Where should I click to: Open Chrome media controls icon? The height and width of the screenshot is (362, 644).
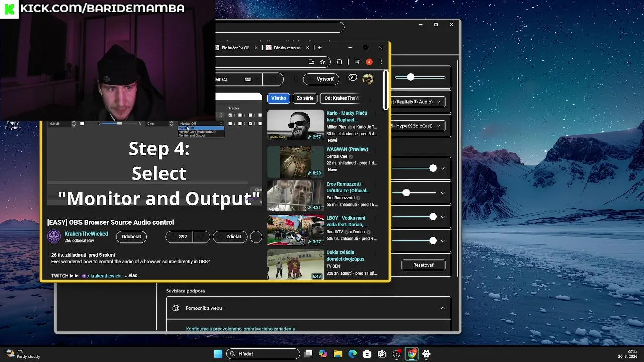point(357,62)
